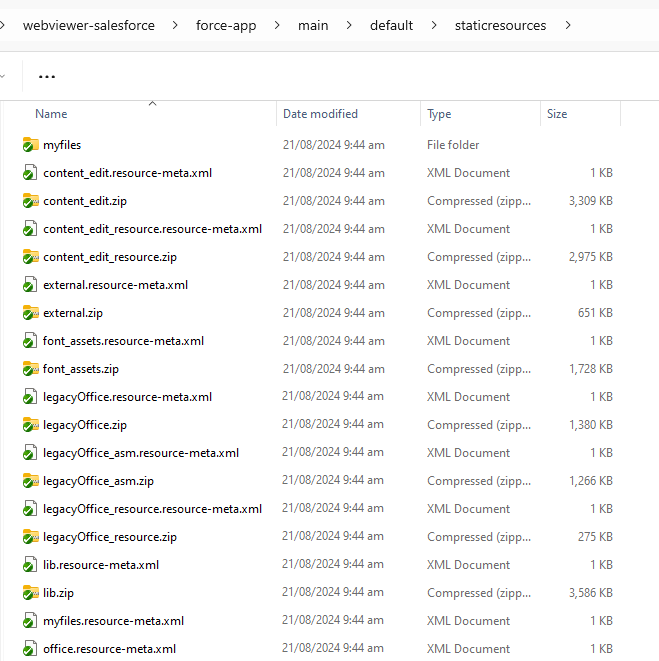Image resolution: width=659 pixels, height=661 pixels.
Task: Click the 651 KB size cell
Action: click(595, 313)
